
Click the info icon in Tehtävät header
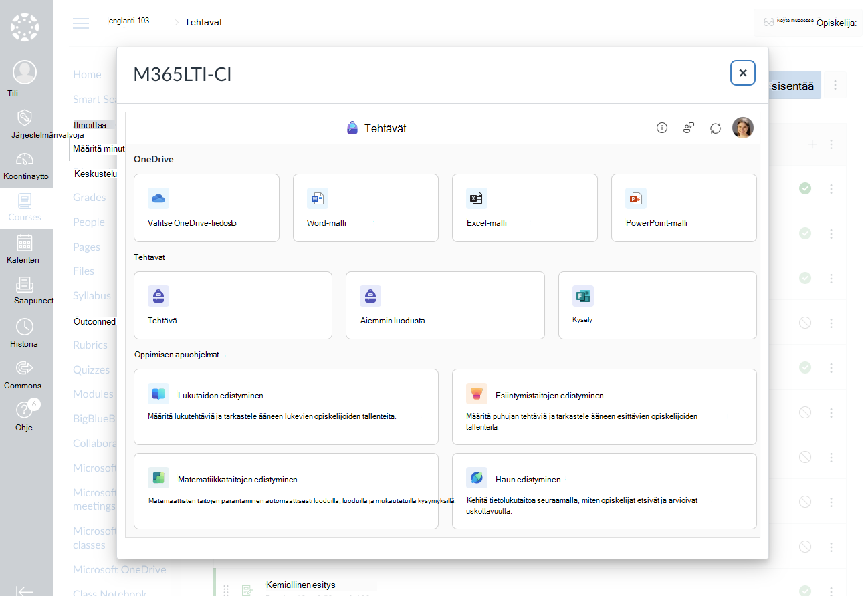click(662, 128)
